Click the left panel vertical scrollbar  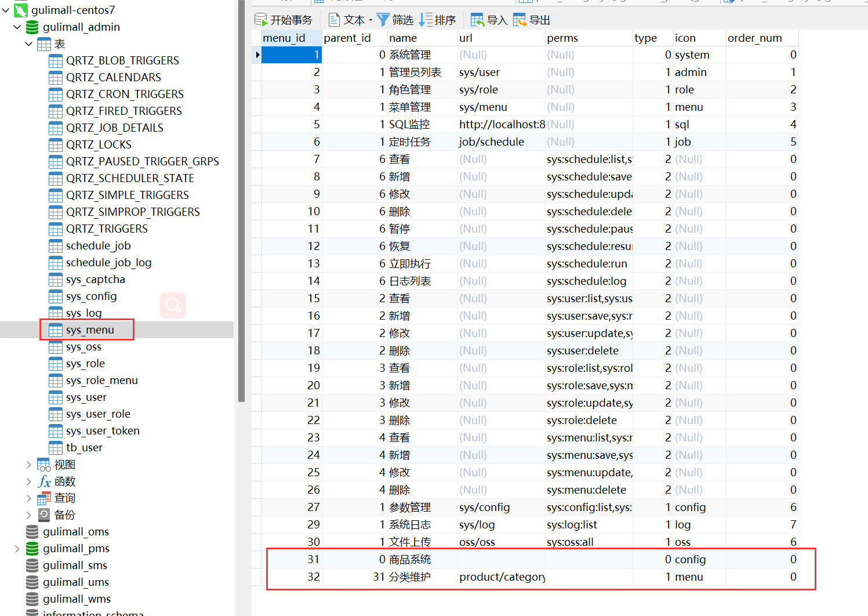pyautogui.click(x=241, y=201)
